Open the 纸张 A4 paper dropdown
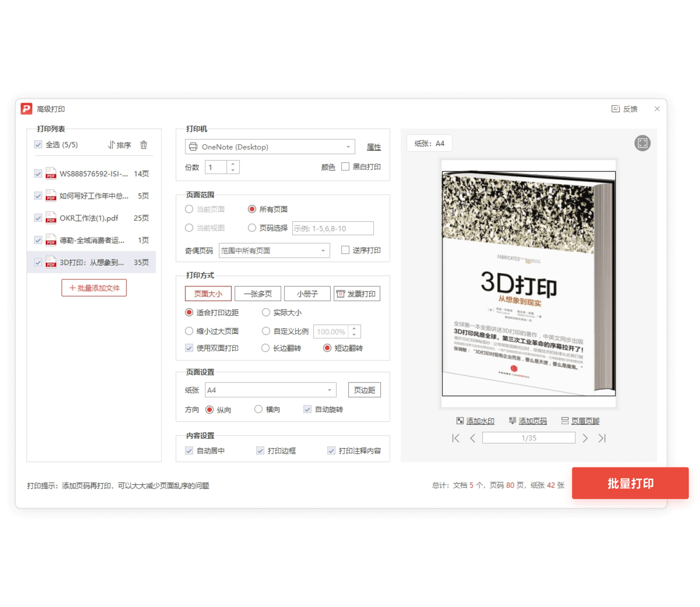This screenshot has width=700, height=607. [271, 390]
